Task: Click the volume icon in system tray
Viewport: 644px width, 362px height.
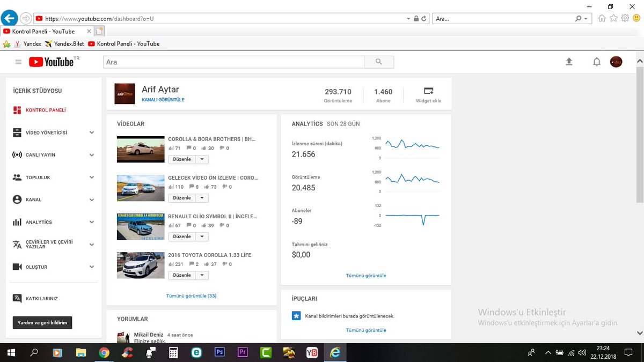Action: point(582,353)
